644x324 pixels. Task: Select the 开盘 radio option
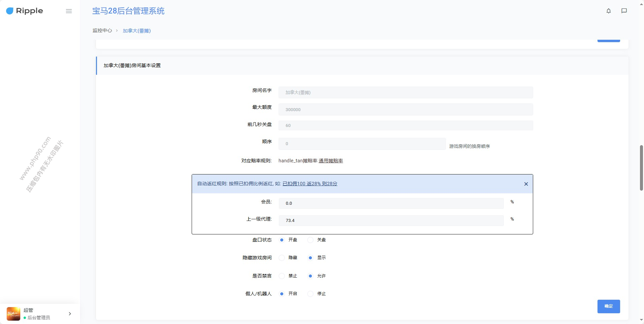coord(282,240)
